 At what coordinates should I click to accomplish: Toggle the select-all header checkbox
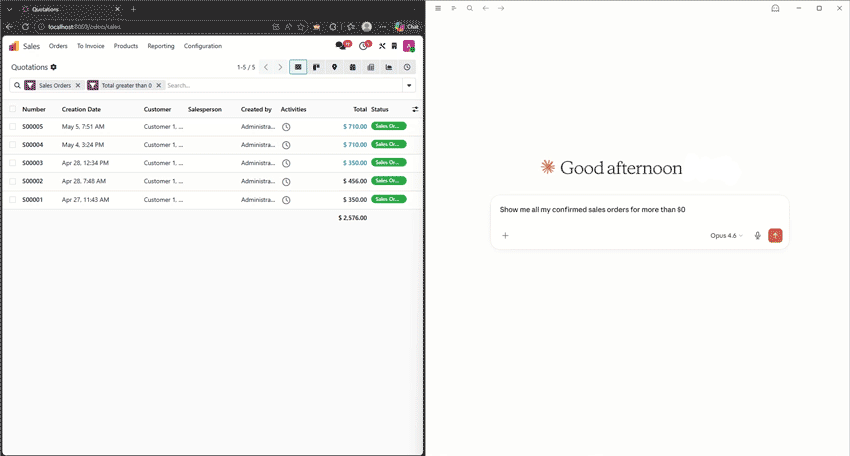click(x=12, y=110)
